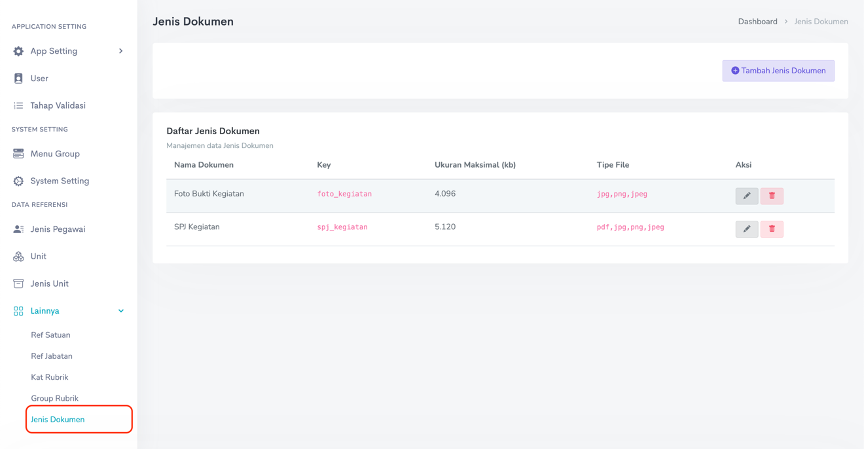This screenshot has width=864, height=450.
Task: Click the App Setting gear icon
Action: [18, 51]
